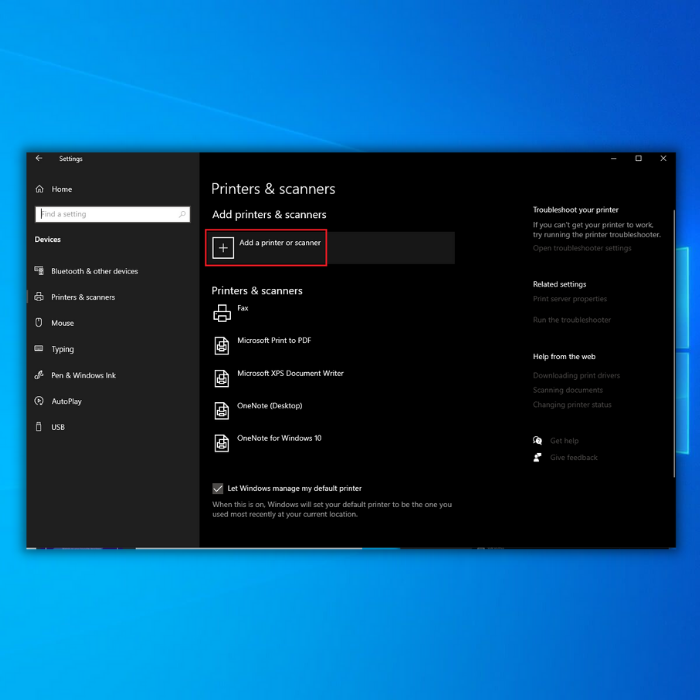The height and width of the screenshot is (700, 700).
Task: Click the Give feedback link
Action: click(x=574, y=458)
